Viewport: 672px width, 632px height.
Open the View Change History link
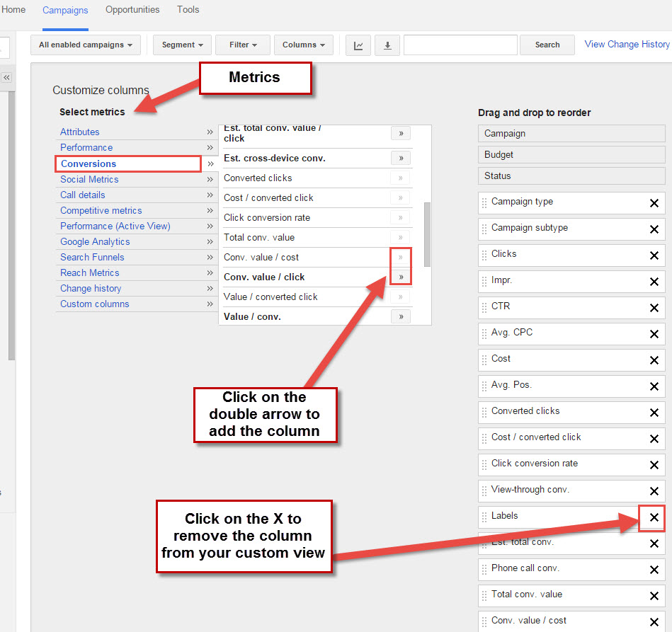626,44
